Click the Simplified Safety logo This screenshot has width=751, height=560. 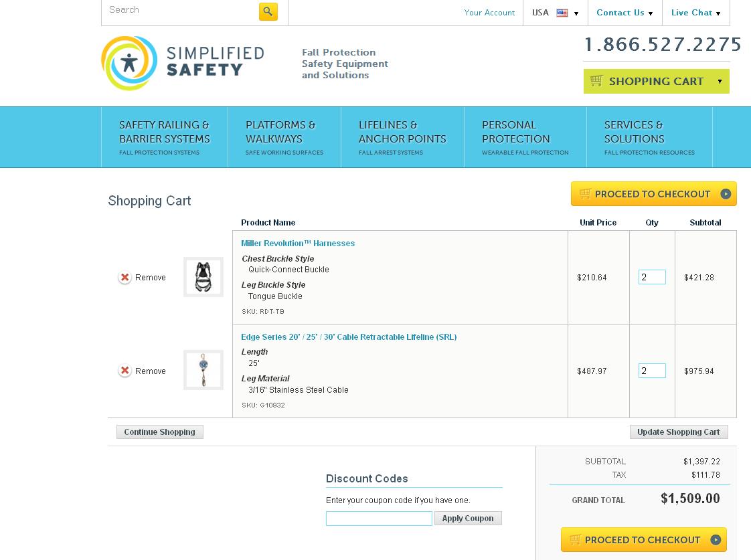tap(182, 63)
